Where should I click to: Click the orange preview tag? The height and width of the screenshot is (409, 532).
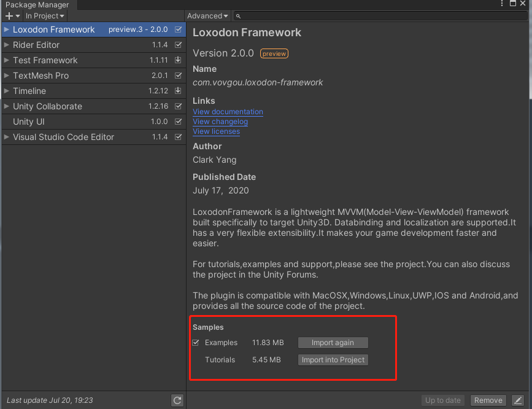[x=274, y=53]
